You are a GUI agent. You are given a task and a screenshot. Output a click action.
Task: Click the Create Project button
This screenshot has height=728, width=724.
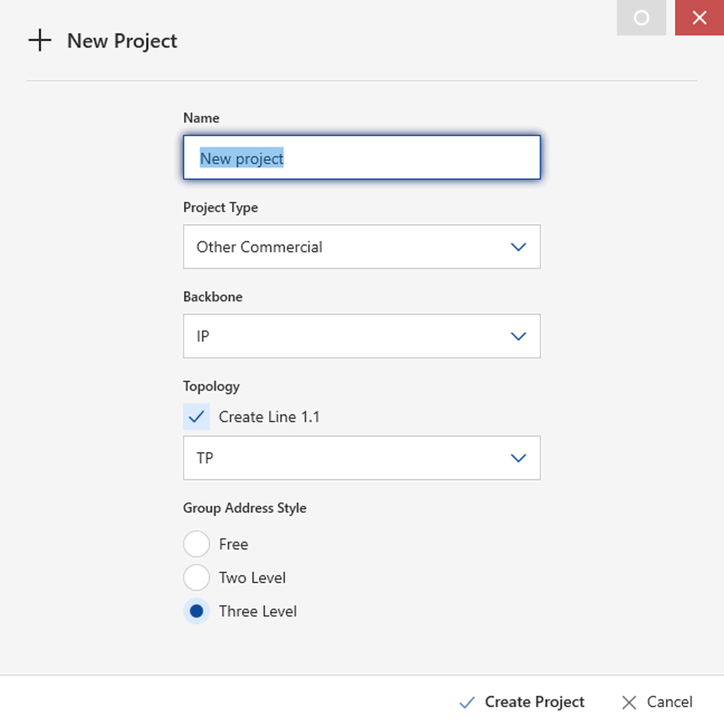[522, 702]
